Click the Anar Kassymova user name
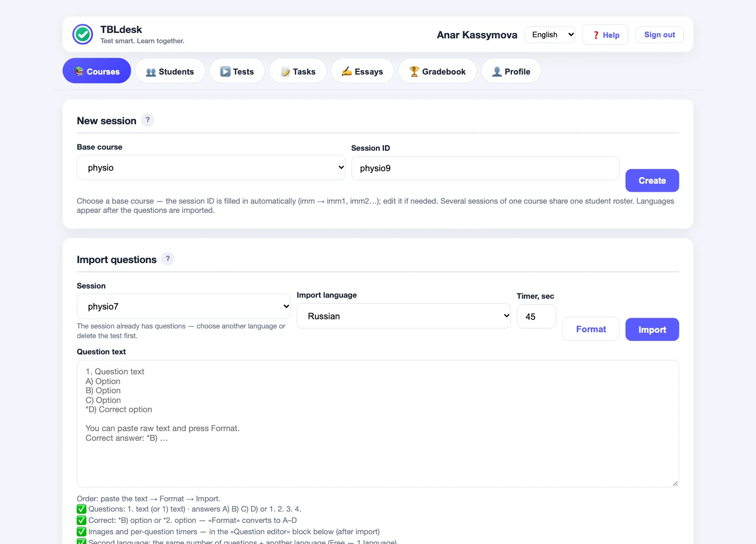Viewport: 756px width, 544px height. coord(477,35)
